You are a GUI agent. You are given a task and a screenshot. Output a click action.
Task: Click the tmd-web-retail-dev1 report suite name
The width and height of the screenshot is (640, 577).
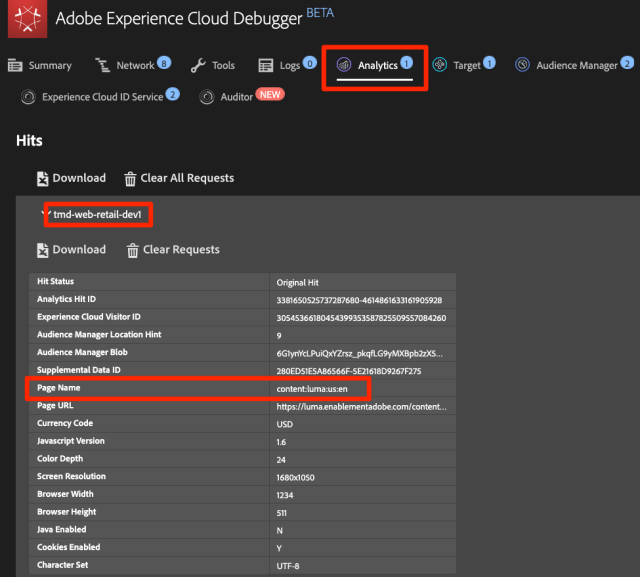(97, 214)
